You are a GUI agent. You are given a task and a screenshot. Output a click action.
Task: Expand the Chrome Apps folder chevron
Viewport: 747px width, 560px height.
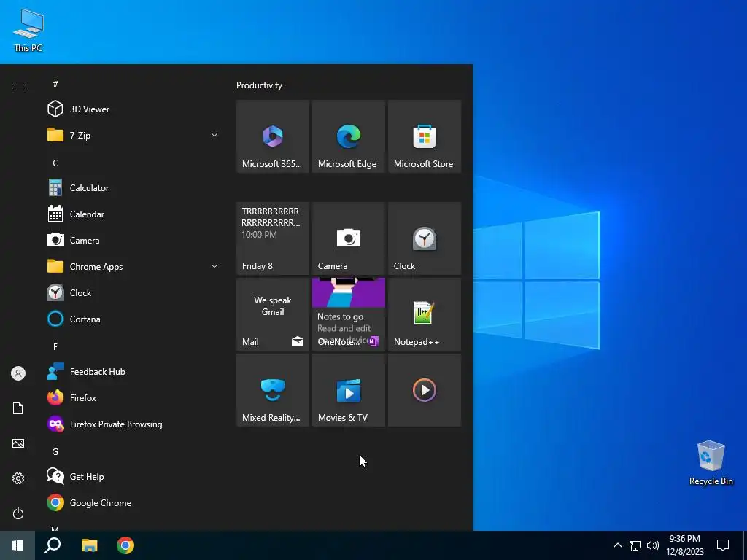pos(214,266)
